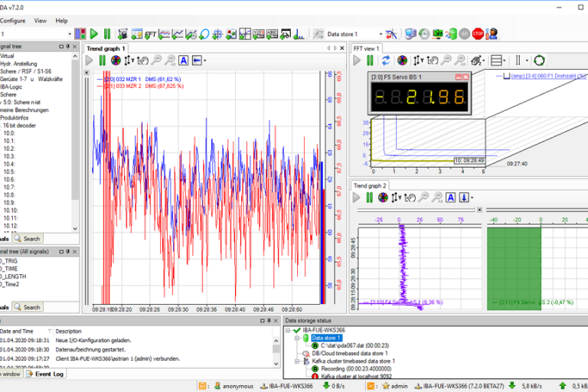588x392 pixels.
Task: Close the F5 Servo BS 1 display
Action: 465,77
